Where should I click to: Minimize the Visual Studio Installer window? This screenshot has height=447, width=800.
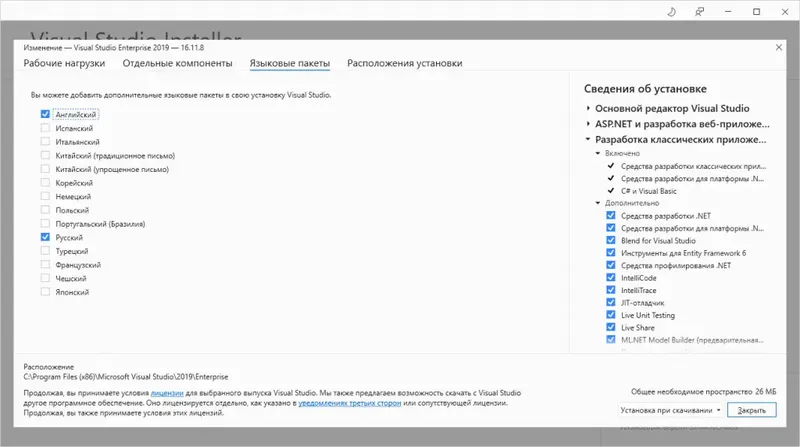(x=728, y=12)
